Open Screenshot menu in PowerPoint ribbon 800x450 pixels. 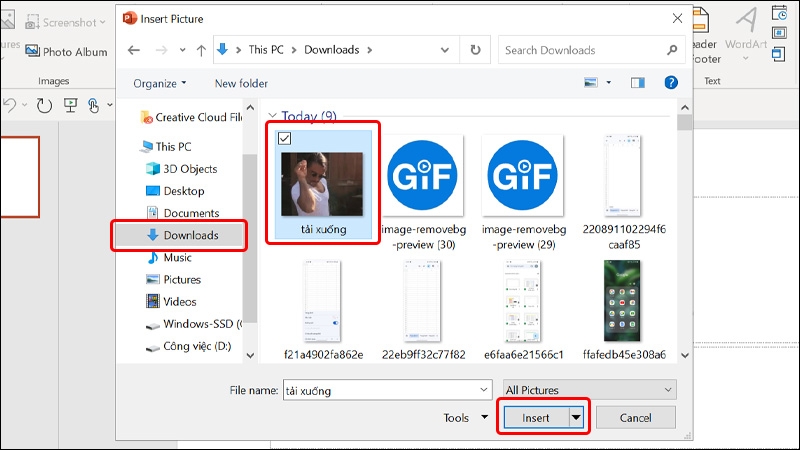(x=66, y=22)
